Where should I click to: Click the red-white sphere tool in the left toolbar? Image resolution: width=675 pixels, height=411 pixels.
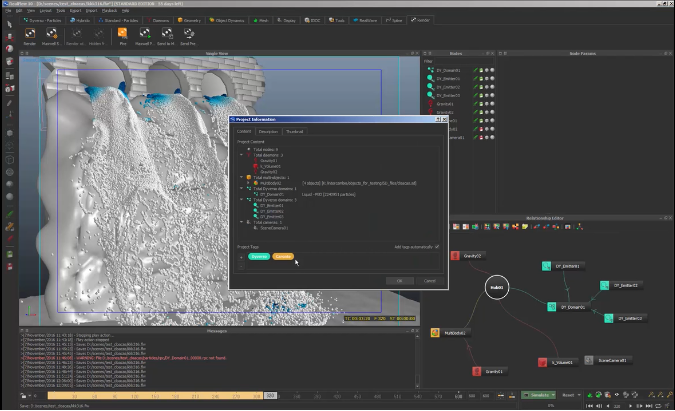pos(9,49)
